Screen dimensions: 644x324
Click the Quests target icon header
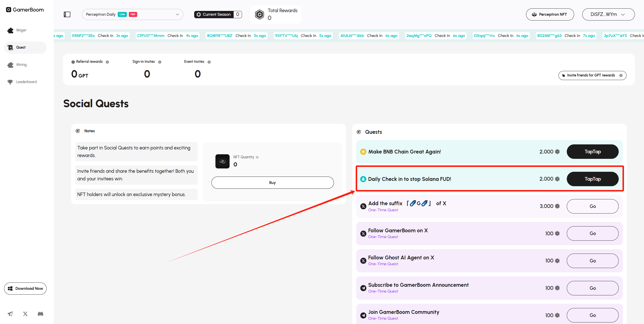[x=359, y=132]
